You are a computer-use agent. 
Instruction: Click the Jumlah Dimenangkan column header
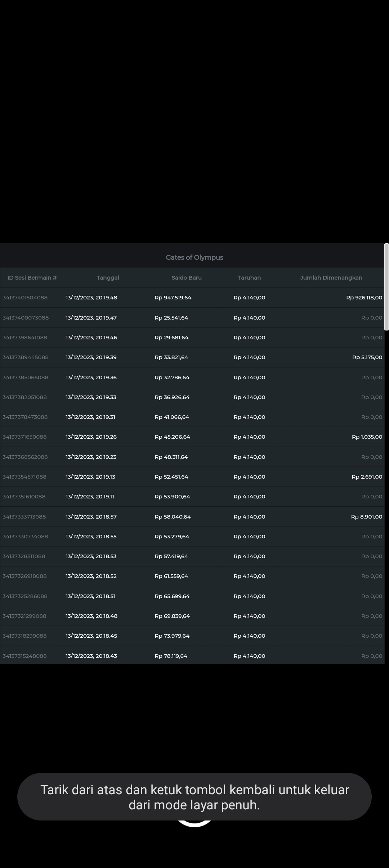[x=331, y=277]
